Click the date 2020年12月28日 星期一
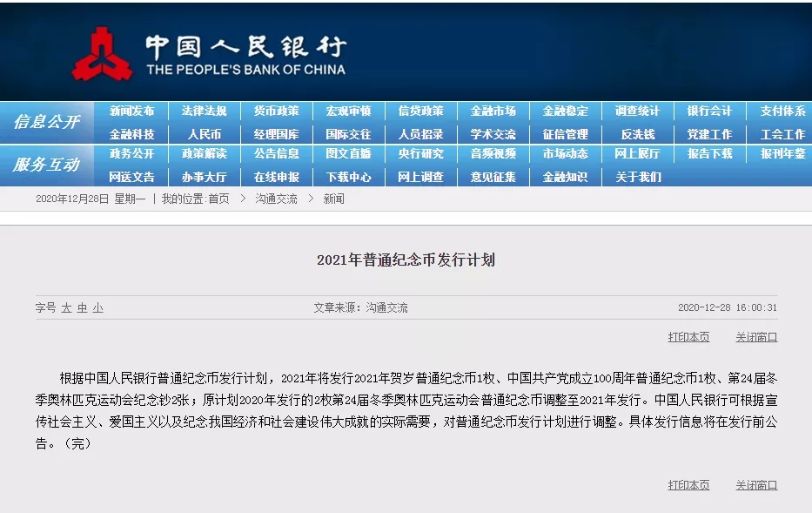The width and height of the screenshot is (812, 513). [91, 199]
